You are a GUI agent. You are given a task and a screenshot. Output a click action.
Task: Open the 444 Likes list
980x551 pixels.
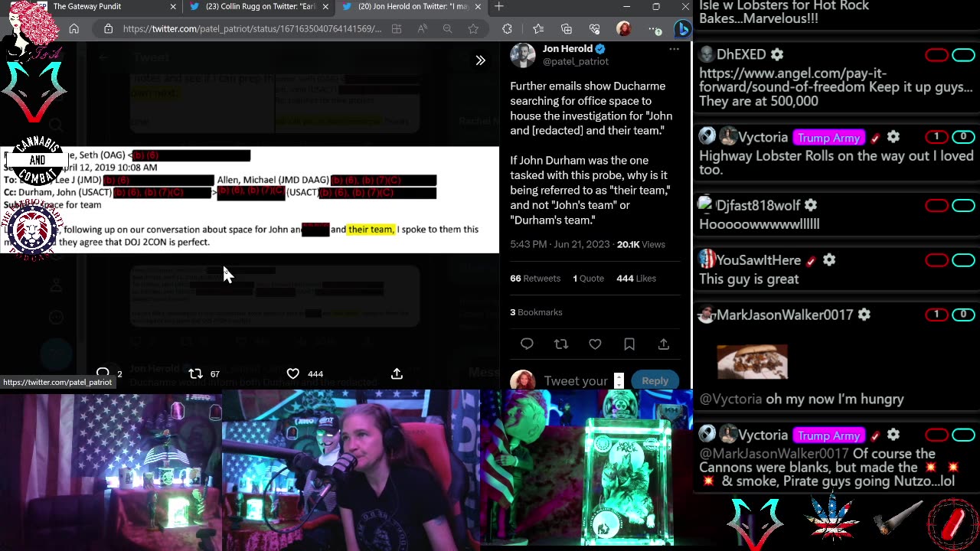(636, 279)
